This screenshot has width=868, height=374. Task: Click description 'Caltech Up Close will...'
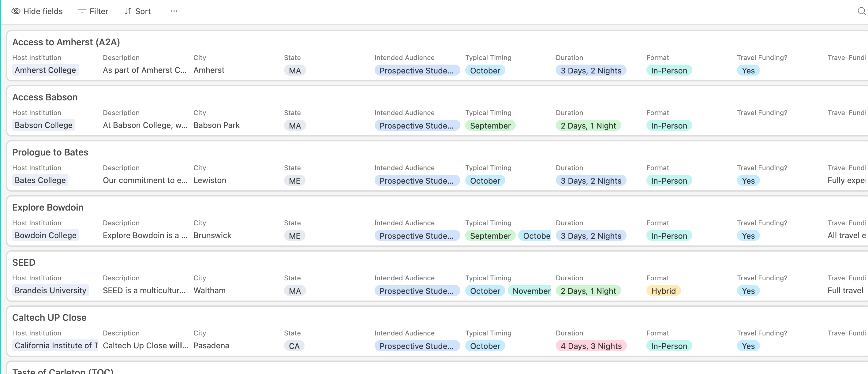click(146, 346)
